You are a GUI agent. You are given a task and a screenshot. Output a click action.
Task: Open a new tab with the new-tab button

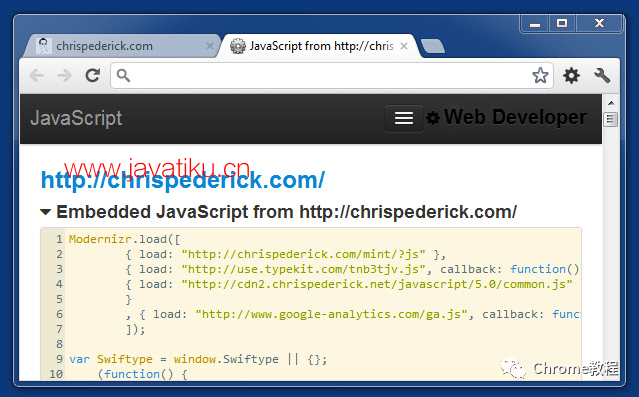433,46
